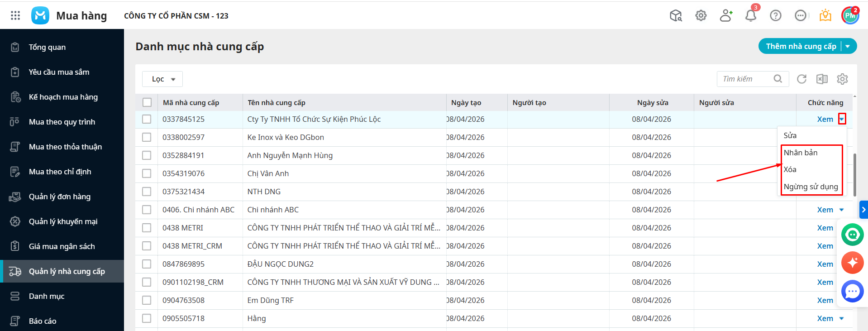Click the settings gear in top bar
868x331 pixels.
[x=701, y=15]
